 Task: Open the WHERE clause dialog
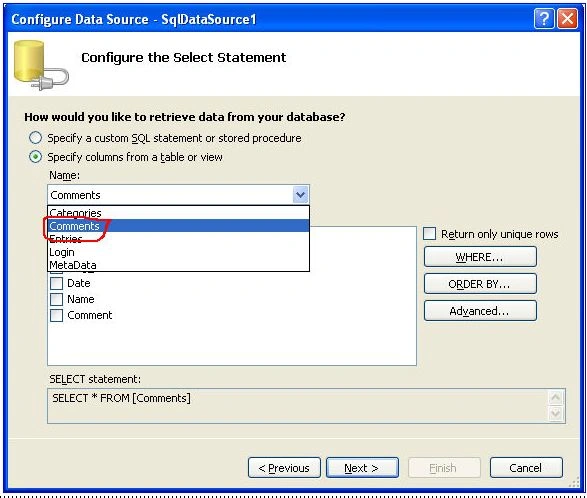[x=480, y=257]
